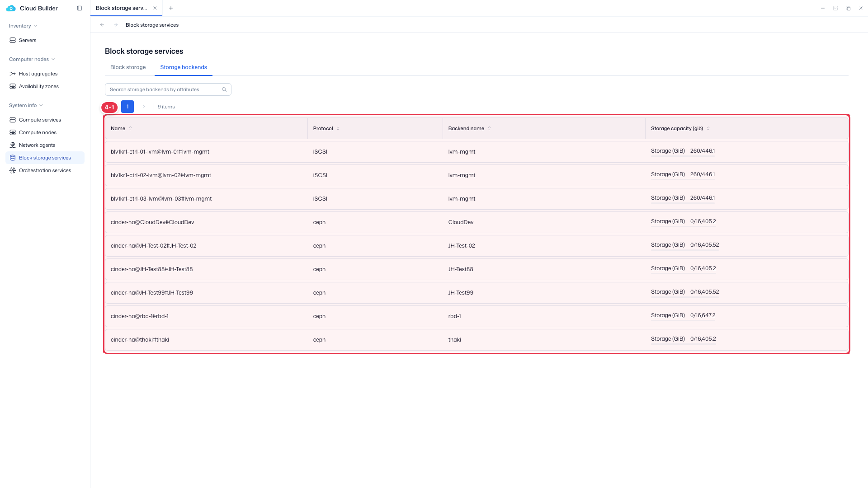This screenshot has height=488, width=868.
Task: Collapse the sidebar panel icon
Action: 80,8
